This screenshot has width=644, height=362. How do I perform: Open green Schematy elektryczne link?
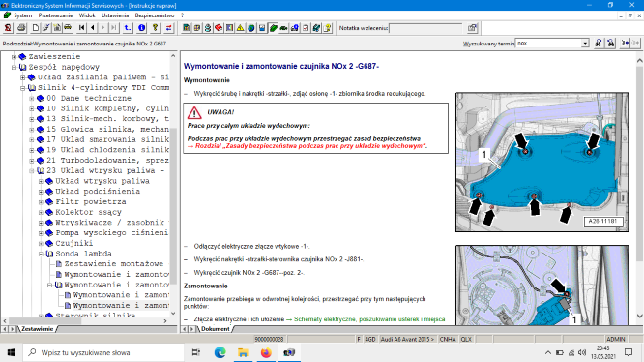pos(366,318)
